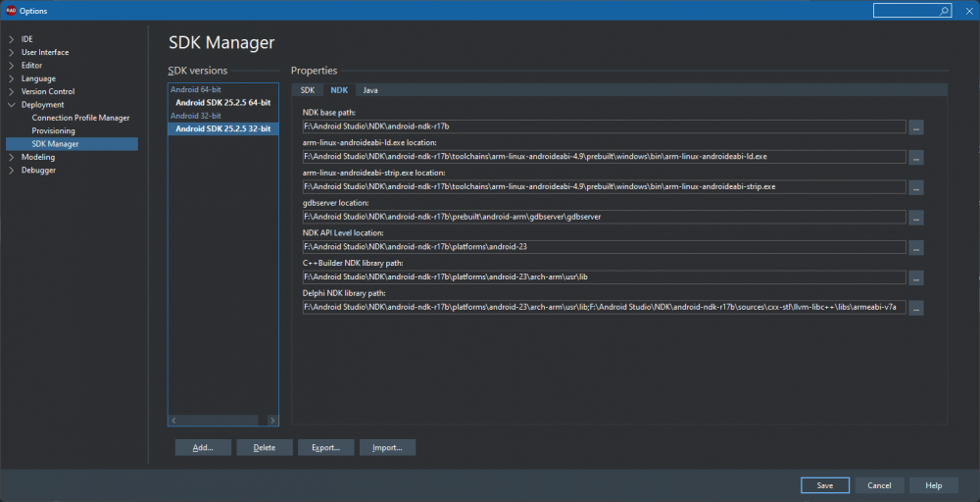Switch to the NDK tab
Viewport: 980px width, 502px height.
coord(339,90)
